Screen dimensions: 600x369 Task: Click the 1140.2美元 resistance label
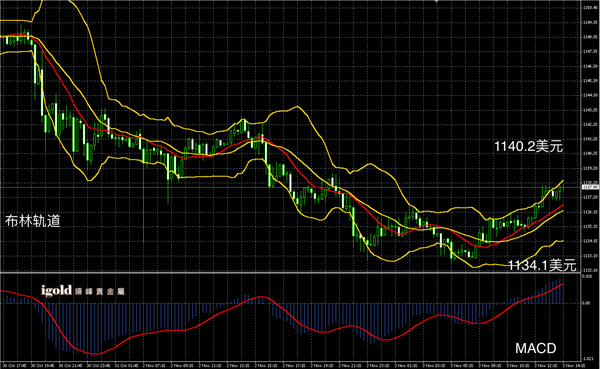pos(528,146)
